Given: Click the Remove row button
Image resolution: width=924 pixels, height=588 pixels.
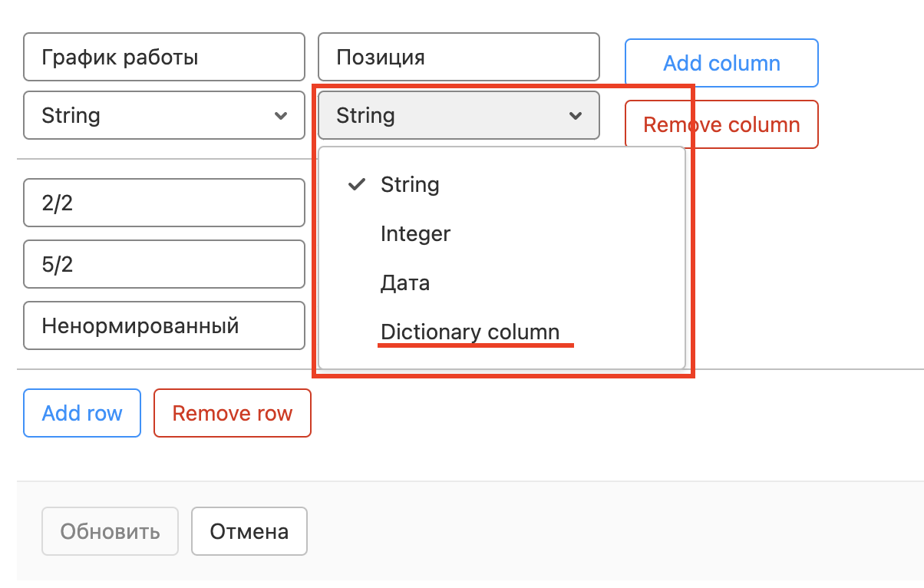Looking at the screenshot, I should (233, 414).
